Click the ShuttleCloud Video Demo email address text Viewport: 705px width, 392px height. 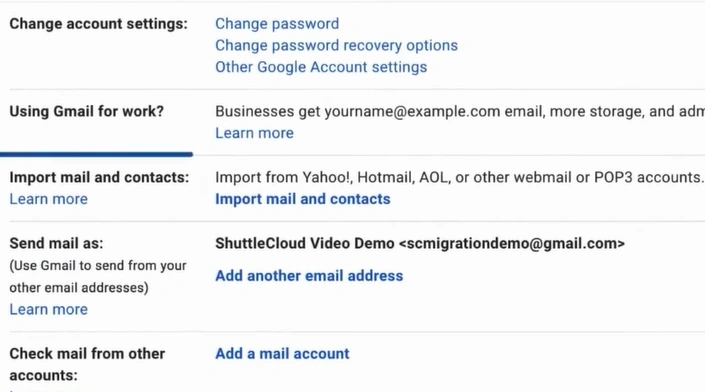point(420,244)
